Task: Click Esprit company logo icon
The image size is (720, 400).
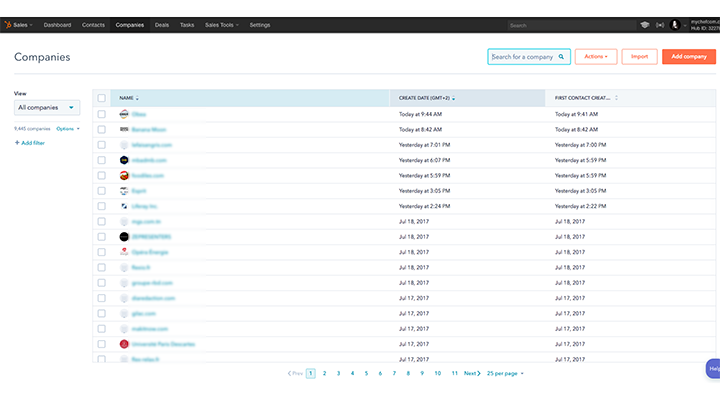Action: tap(124, 191)
